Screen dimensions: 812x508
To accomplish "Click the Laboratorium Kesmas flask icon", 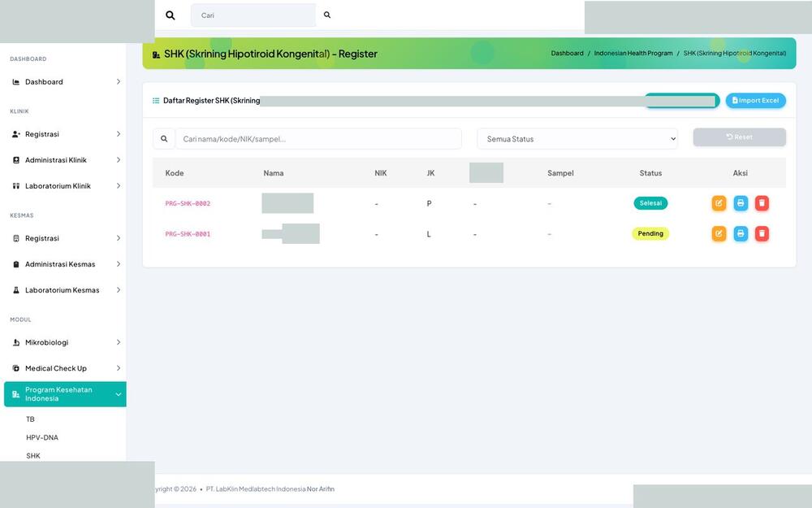I will (16, 290).
